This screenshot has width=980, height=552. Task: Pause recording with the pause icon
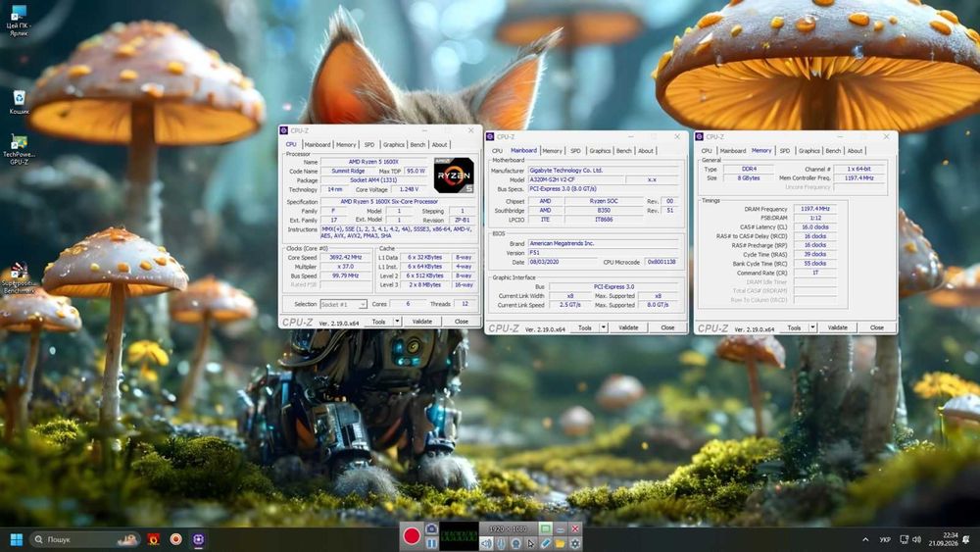(432, 543)
